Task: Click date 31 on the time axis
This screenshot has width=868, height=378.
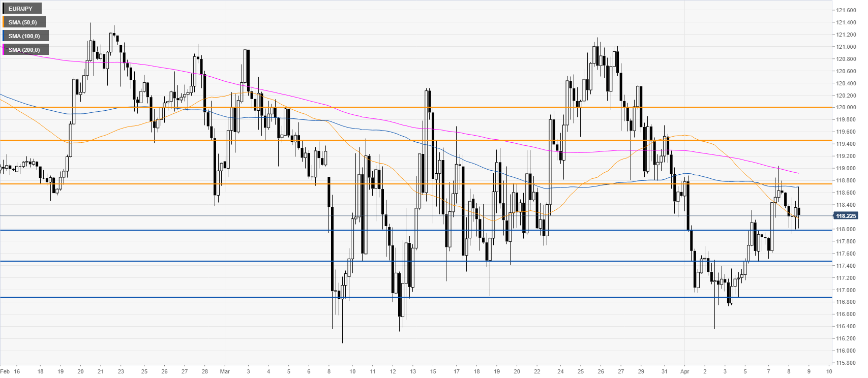Action: point(665,371)
